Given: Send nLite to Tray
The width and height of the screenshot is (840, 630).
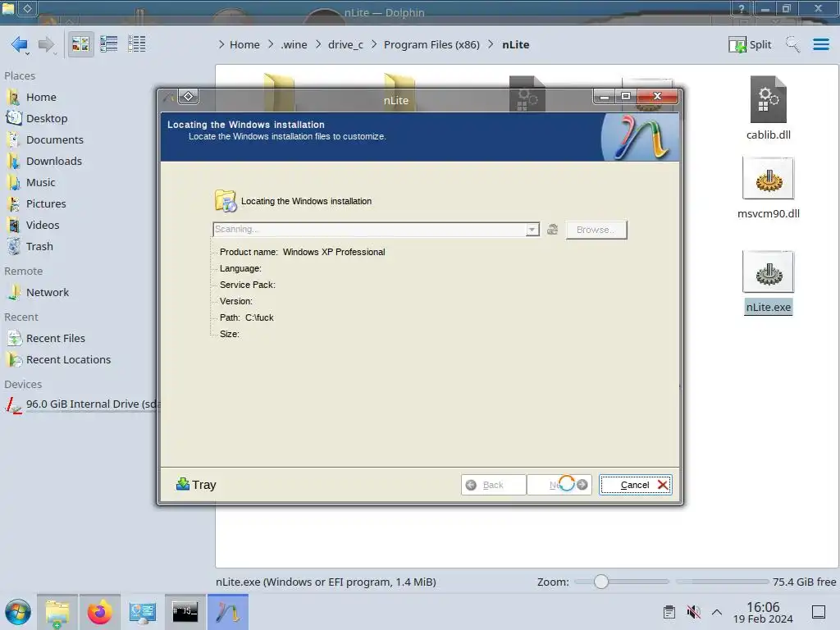Looking at the screenshot, I should [x=196, y=485].
